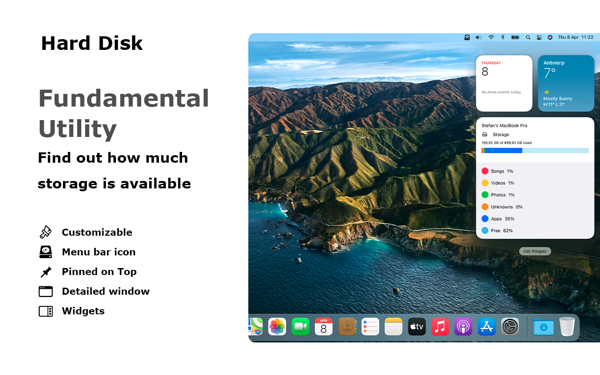The image size is (600, 375).
Task: Open the Bluetooth menu bar icon
Action: tap(503, 37)
